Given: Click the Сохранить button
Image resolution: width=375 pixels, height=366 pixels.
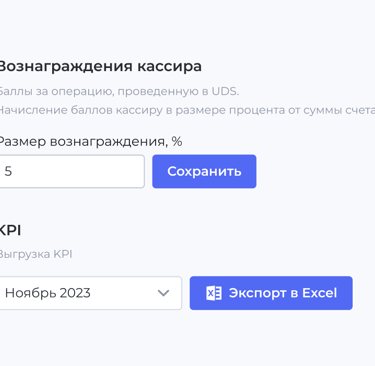Looking at the screenshot, I should click(x=204, y=171).
